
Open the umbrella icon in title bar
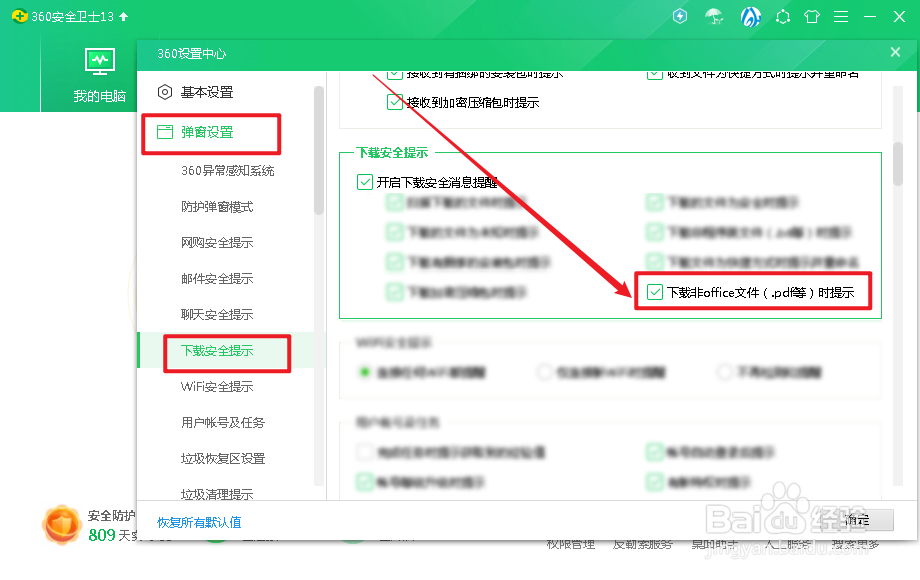[x=714, y=16]
